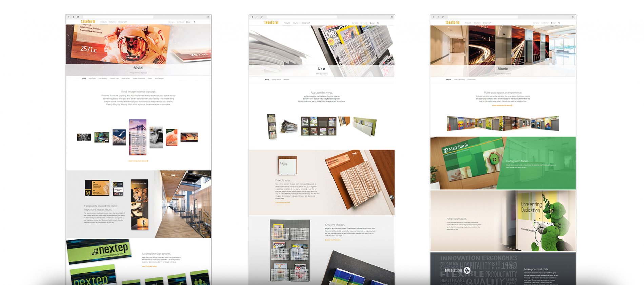Select the Sign Types tab on the Vivid page
The image size is (644, 285).
(92, 79)
